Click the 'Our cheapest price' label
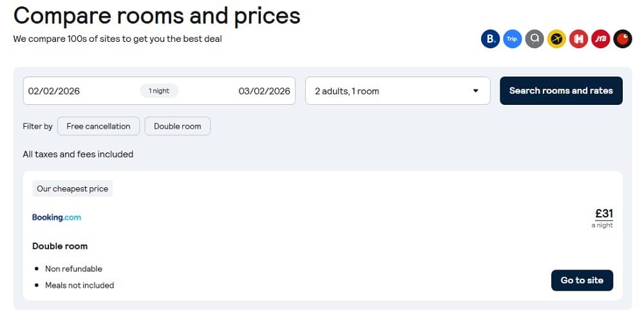The height and width of the screenshot is (314, 644). 72,189
